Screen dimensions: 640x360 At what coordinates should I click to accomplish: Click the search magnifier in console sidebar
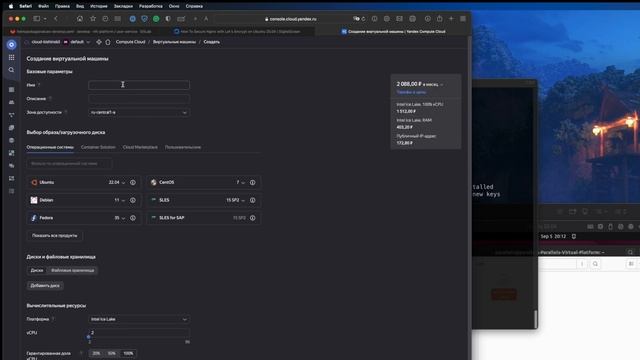coord(11,70)
